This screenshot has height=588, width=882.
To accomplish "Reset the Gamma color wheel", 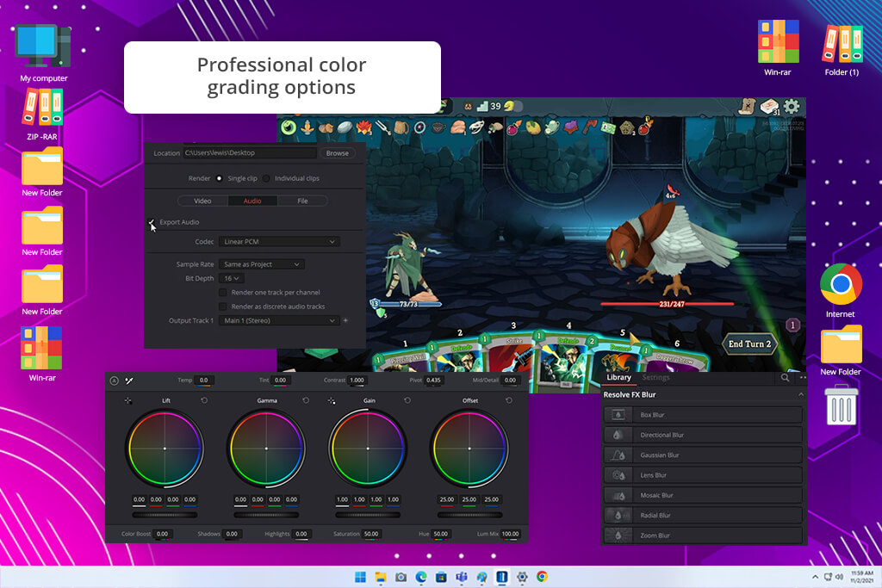I will 306,400.
